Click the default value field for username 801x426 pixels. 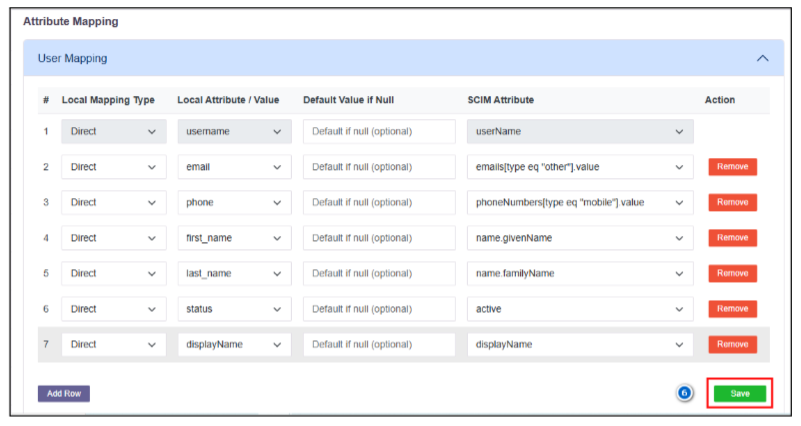click(379, 131)
